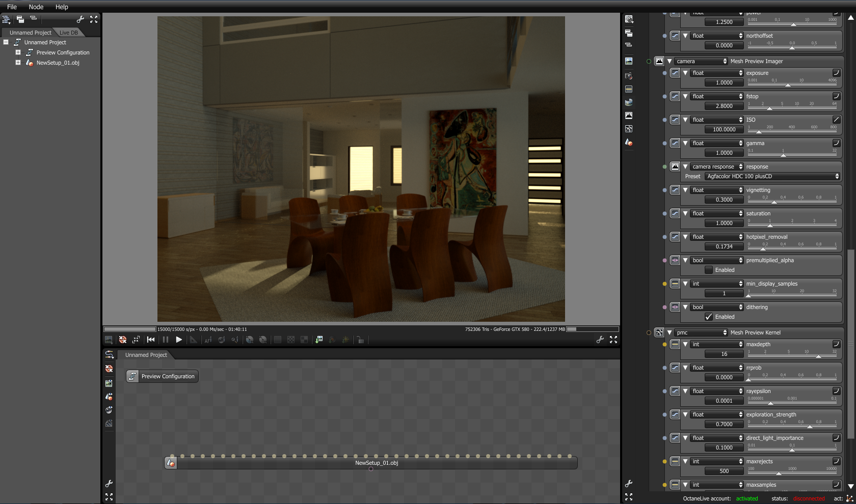Maximize the render viewport panel

613,340
